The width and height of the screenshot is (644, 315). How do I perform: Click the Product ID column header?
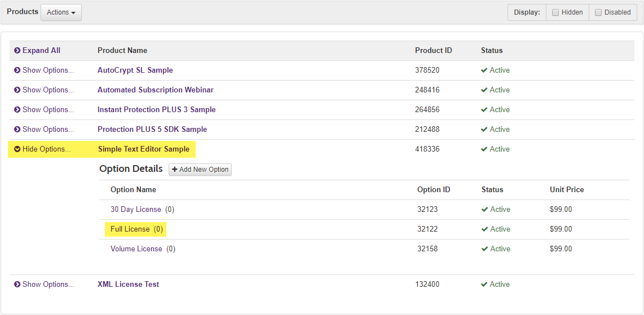pos(434,51)
